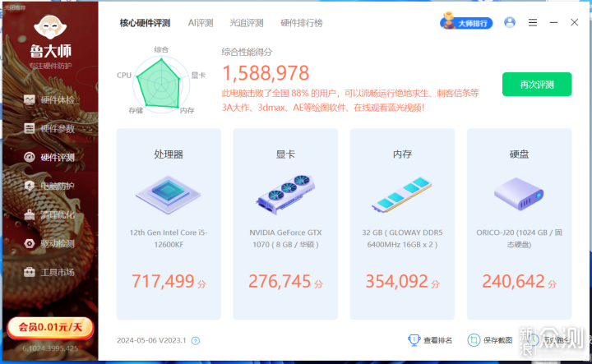The height and width of the screenshot is (364, 592).
Task: Click the 保存截图 crop icon
Action: tap(474, 340)
